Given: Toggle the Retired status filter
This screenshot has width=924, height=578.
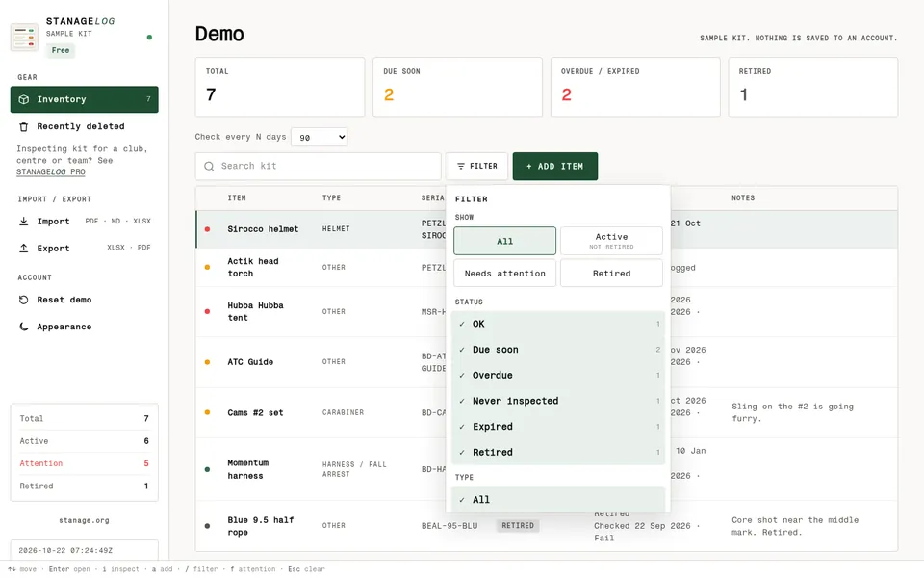Looking at the screenshot, I should pyautogui.click(x=558, y=453).
